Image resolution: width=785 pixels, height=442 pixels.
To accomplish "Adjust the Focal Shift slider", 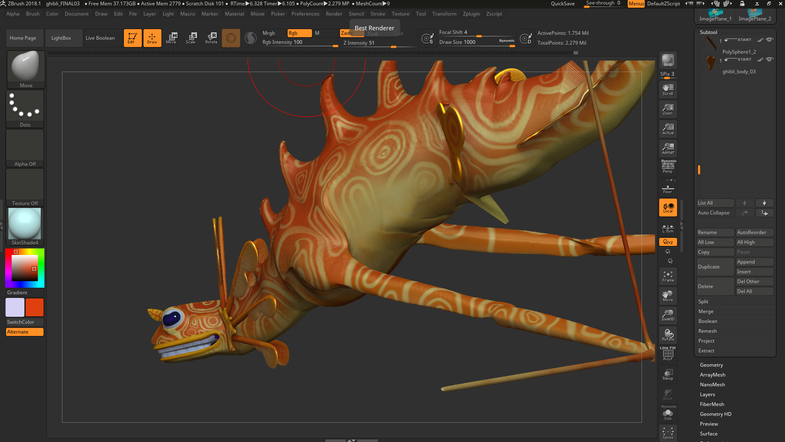I will pyautogui.click(x=477, y=33).
